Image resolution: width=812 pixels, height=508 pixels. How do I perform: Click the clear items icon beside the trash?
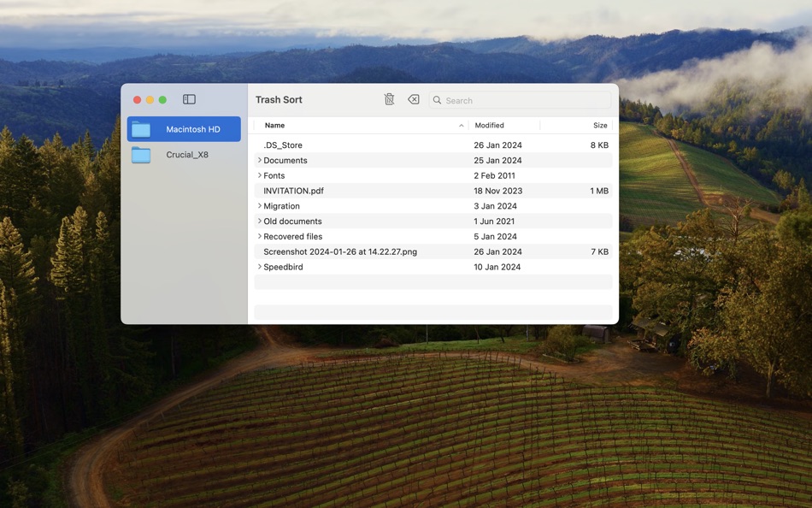(414, 99)
